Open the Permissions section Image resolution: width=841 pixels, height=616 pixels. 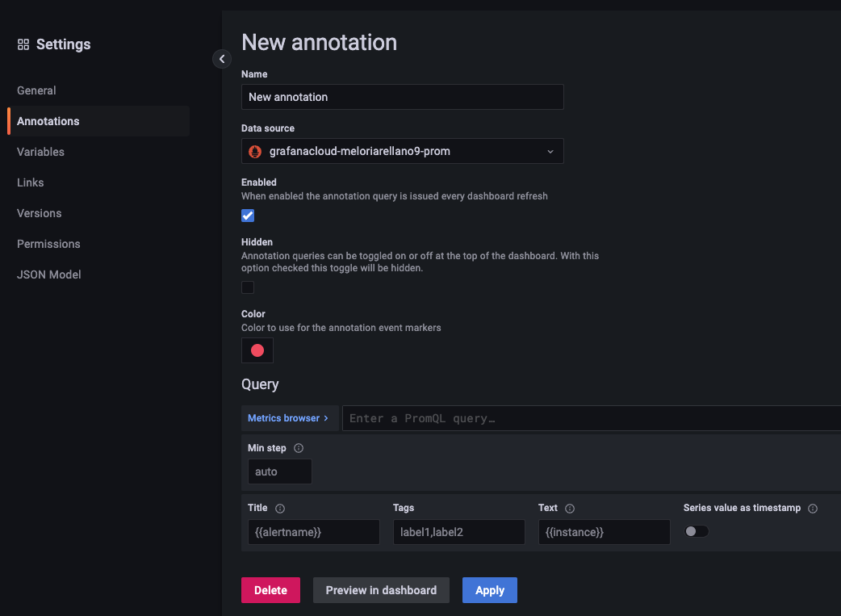pyautogui.click(x=48, y=244)
